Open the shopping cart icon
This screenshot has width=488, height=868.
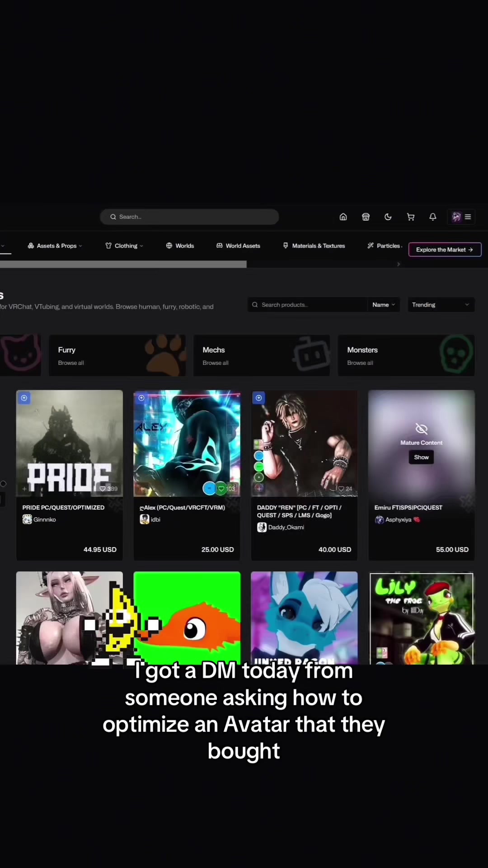tap(410, 217)
